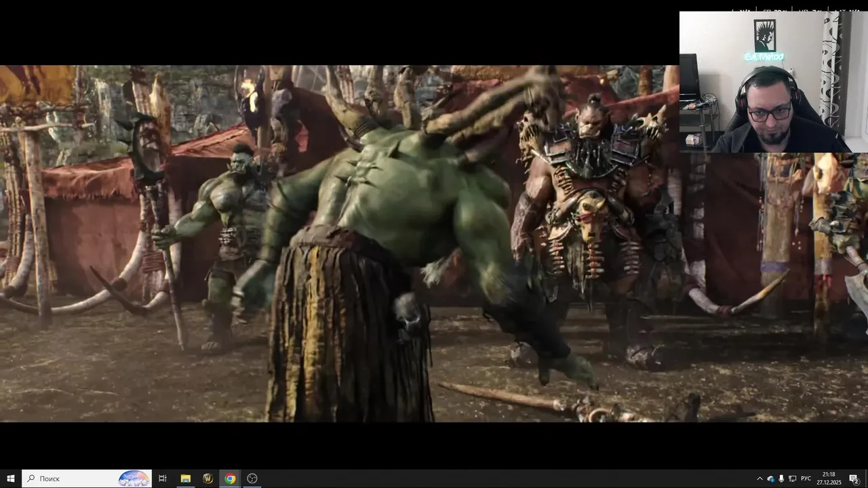Click the search highlights cloud image

click(x=134, y=479)
